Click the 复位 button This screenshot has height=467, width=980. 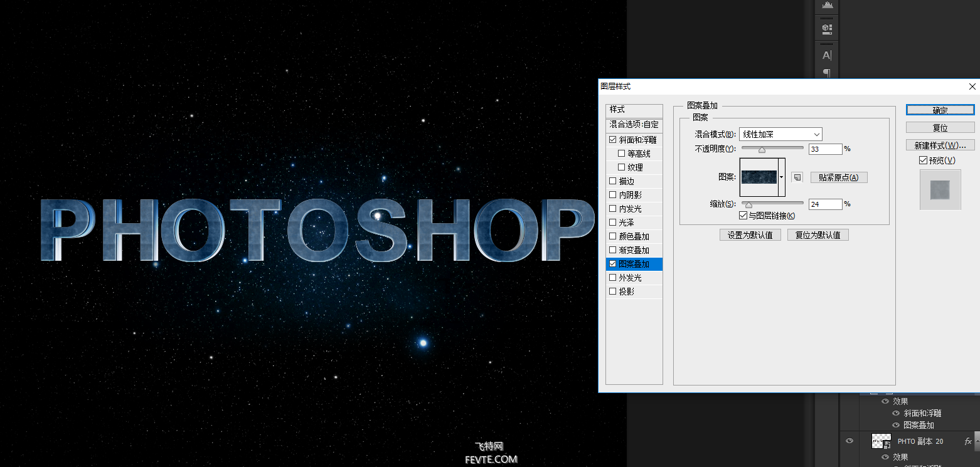pyautogui.click(x=940, y=127)
